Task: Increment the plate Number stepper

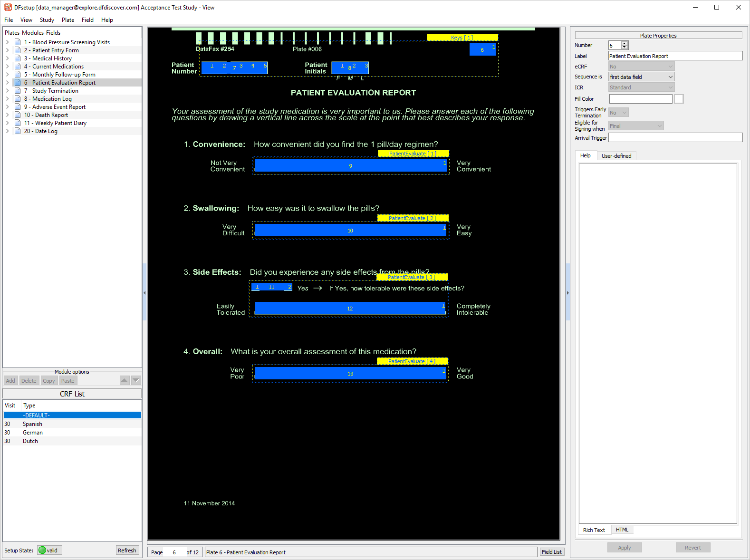Action: click(x=625, y=43)
